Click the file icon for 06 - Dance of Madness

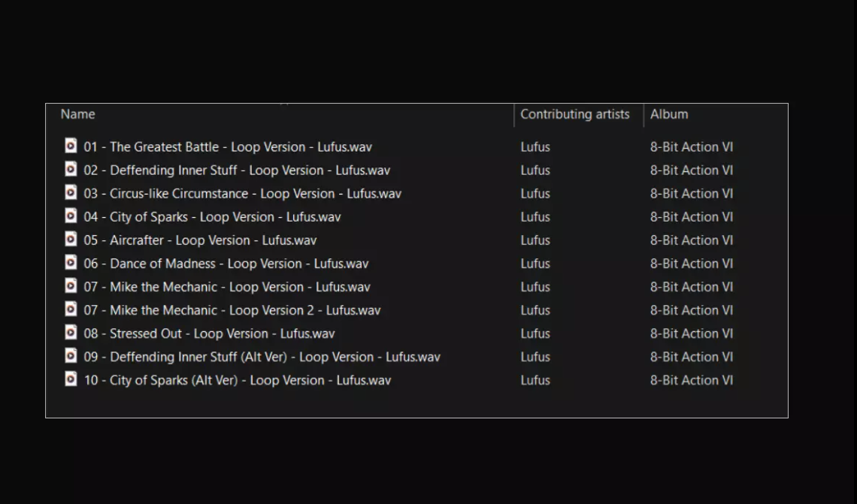click(x=71, y=263)
